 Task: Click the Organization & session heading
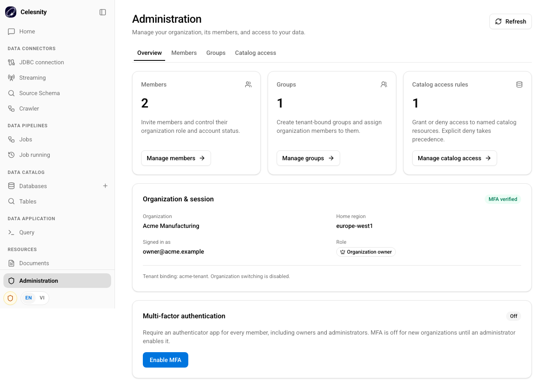point(178,199)
